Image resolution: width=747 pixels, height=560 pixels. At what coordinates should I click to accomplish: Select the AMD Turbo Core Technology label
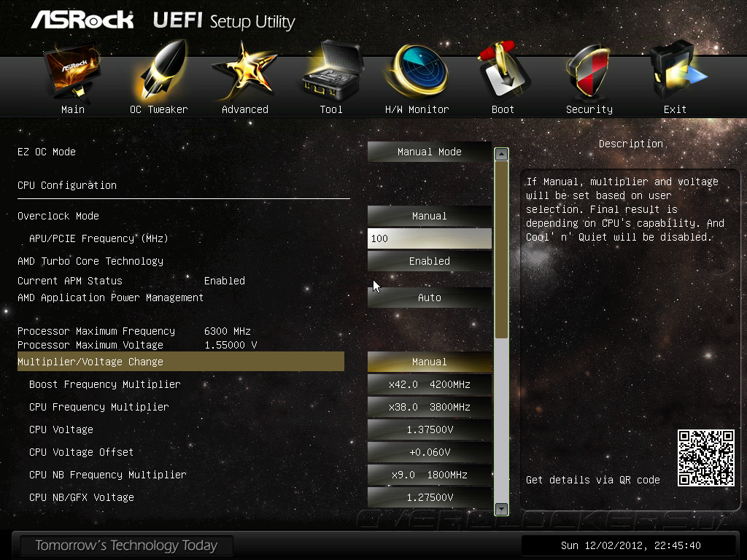coord(90,261)
